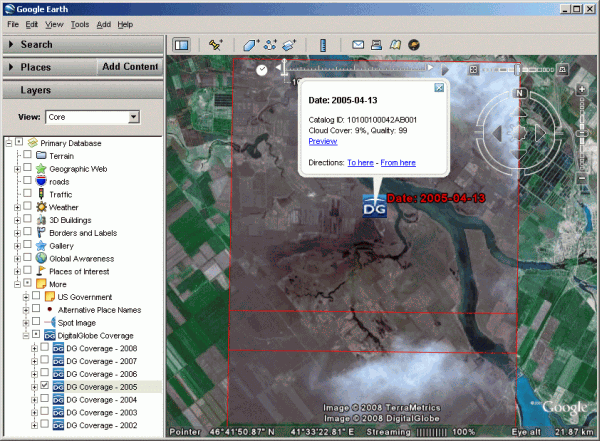Enable the Terrain layer checkbox
The width and height of the screenshot is (600, 441).
[27, 155]
